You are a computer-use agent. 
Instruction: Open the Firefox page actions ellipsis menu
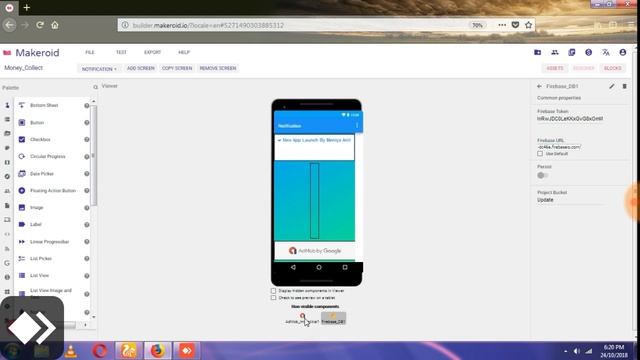point(502,25)
